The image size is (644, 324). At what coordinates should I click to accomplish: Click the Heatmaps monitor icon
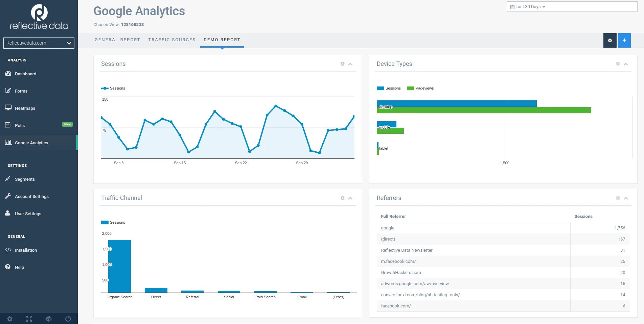coord(8,108)
